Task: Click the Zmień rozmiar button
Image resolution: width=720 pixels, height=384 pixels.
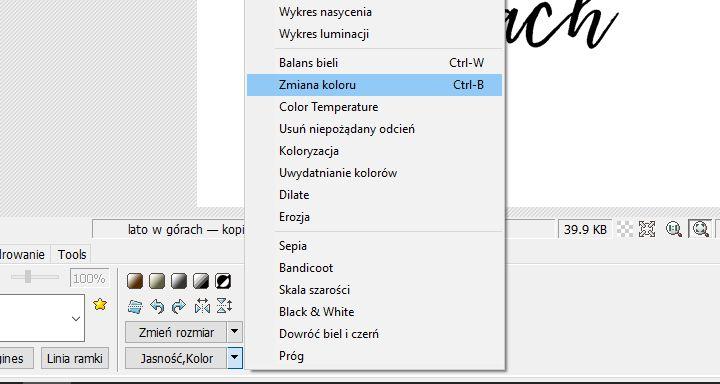Action: coord(176,332)
